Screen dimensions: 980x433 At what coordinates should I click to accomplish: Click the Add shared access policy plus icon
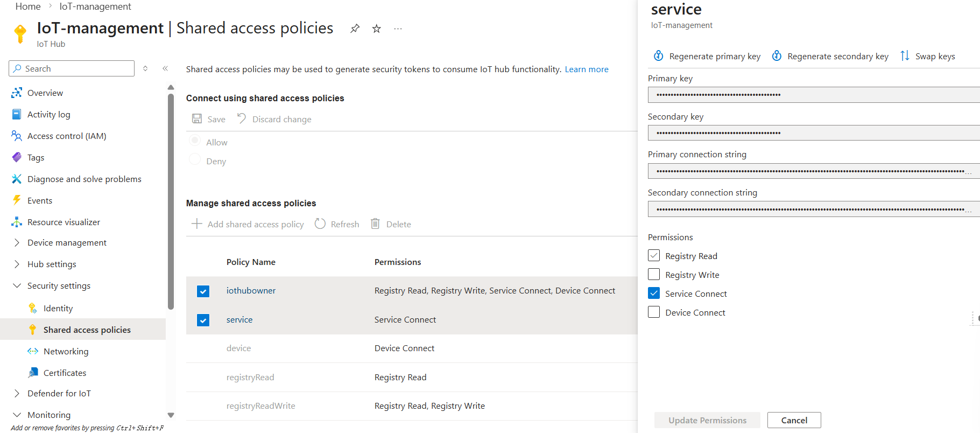tap(197, 224)
